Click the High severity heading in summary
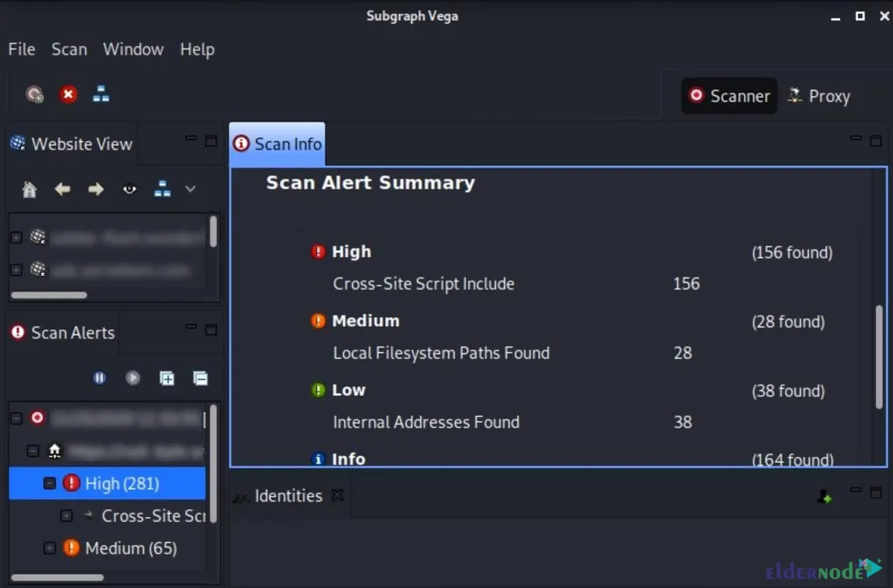The height and width of the screenshot is (588, 893). tap(352, 252)
